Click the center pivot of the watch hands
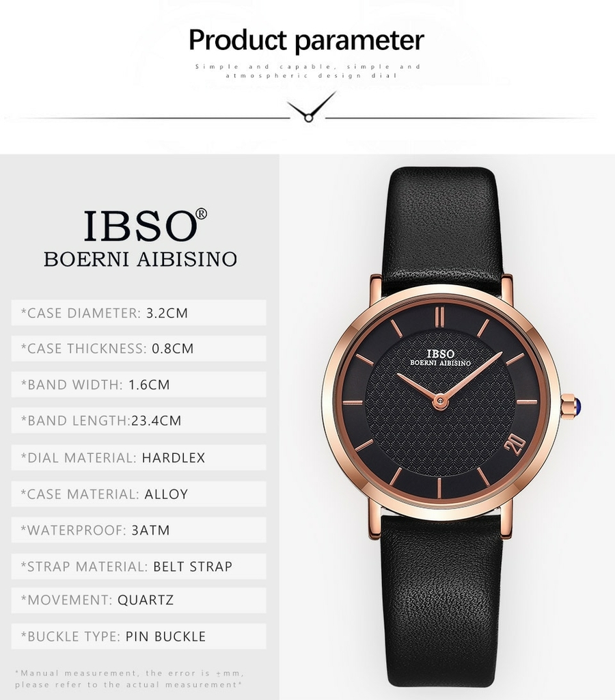The width and height of the screenshot is (615, 700). pos(439,402)
